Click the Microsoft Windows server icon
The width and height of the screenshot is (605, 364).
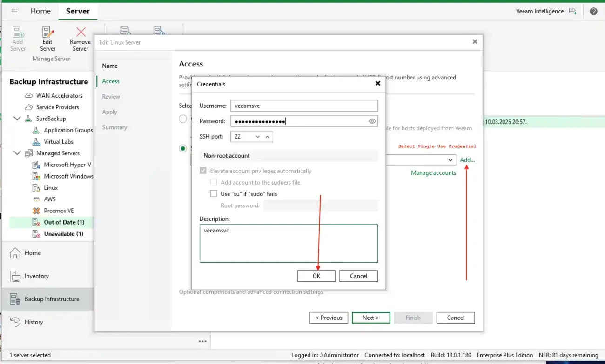[x=36, y=176]
